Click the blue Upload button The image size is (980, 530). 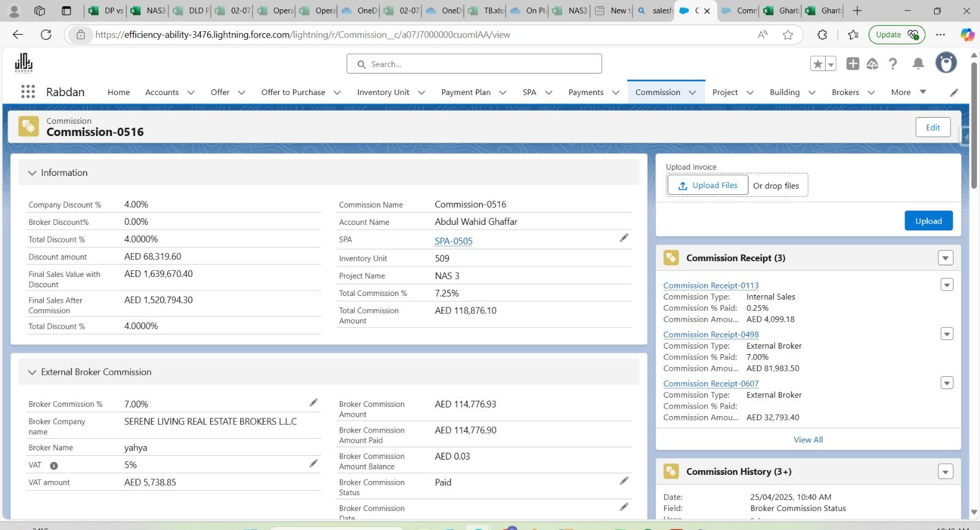click(x=929, y=221)
